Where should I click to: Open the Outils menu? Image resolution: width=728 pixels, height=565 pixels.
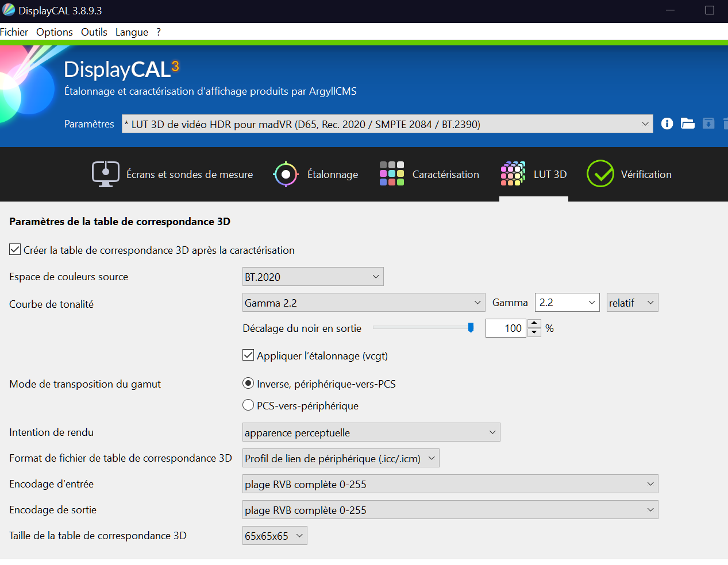point(94,32)
